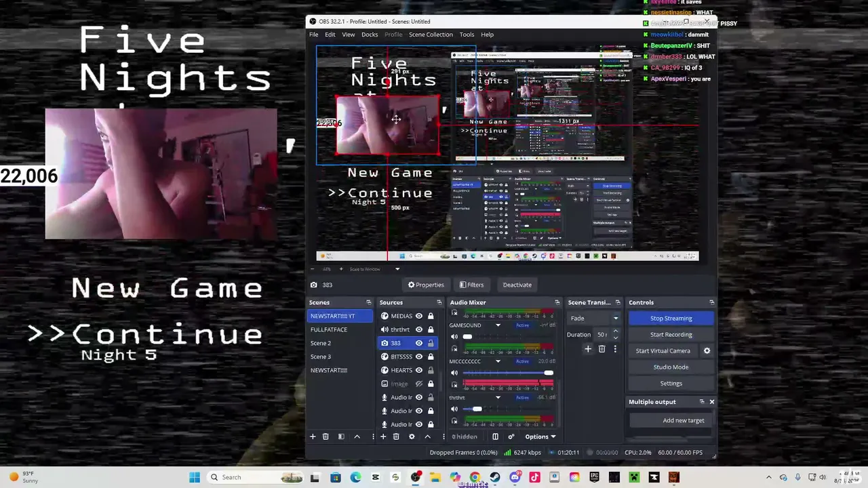The height and width of the screenshot is (488, 868).
Task: Float the Scenes dock with its pop-out icon
Action: 369,302
